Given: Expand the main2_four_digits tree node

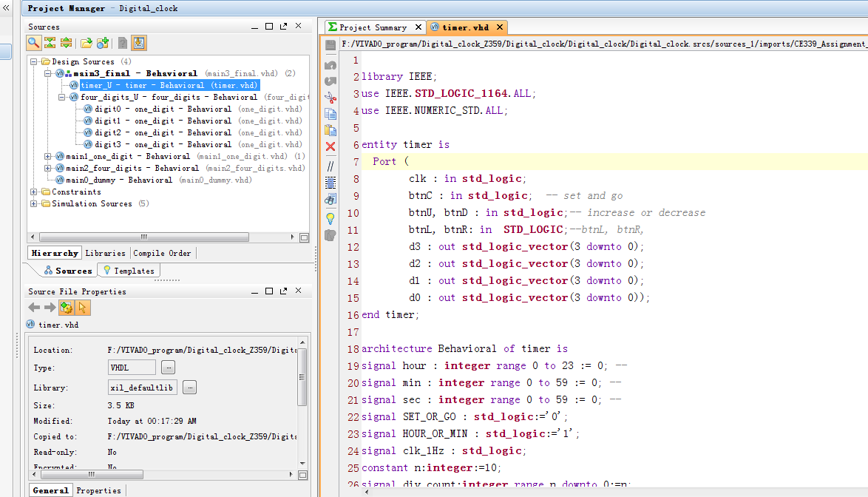Looking at the screenshot, I should (49, 169).
